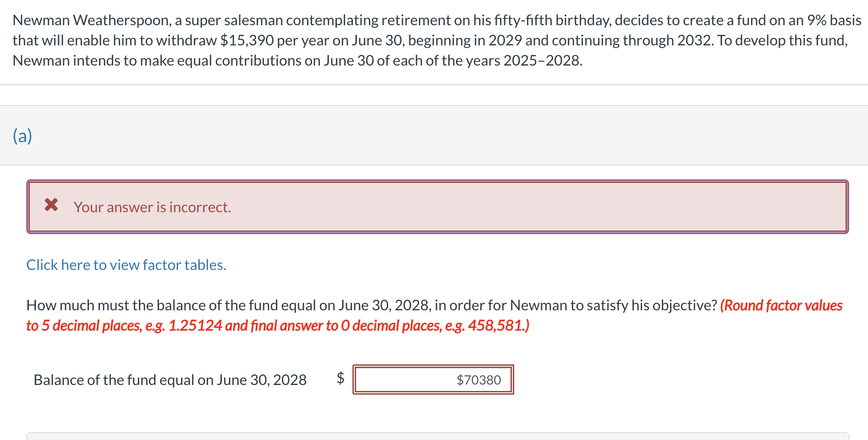Click the 'Balance of the fund equal' label
The height and width of the screenshot is (440, 868).
[x=170, y=380]
